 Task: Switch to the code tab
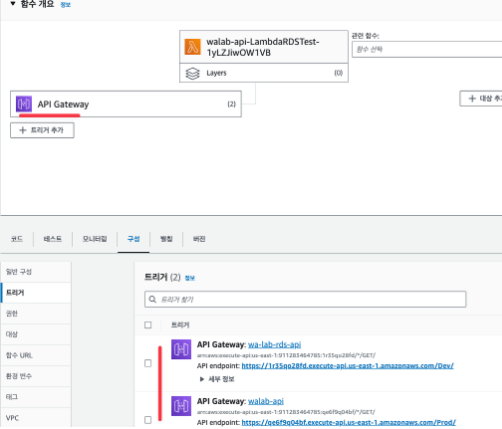[x=17, y=239]
